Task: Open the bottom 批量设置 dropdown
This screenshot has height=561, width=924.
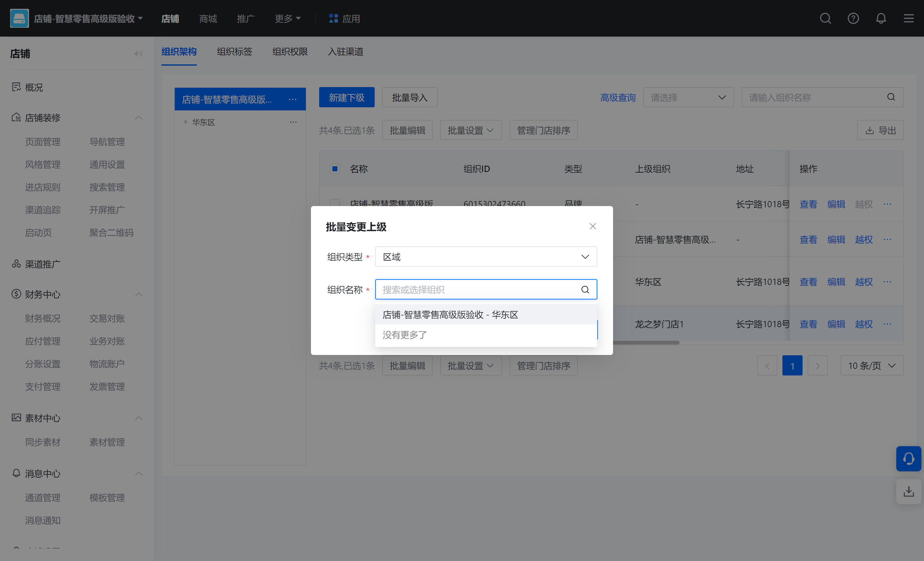Action: pyautogui.click(x=471, y=365)
